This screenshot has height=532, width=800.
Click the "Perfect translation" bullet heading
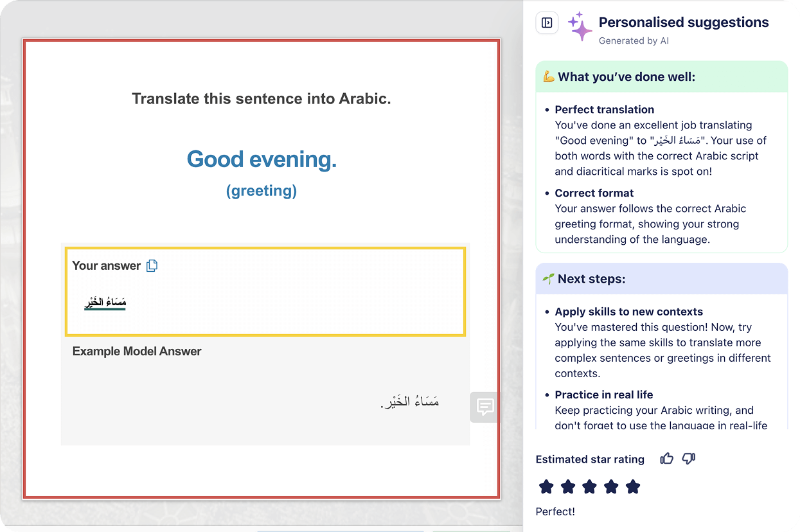(604, 109)
